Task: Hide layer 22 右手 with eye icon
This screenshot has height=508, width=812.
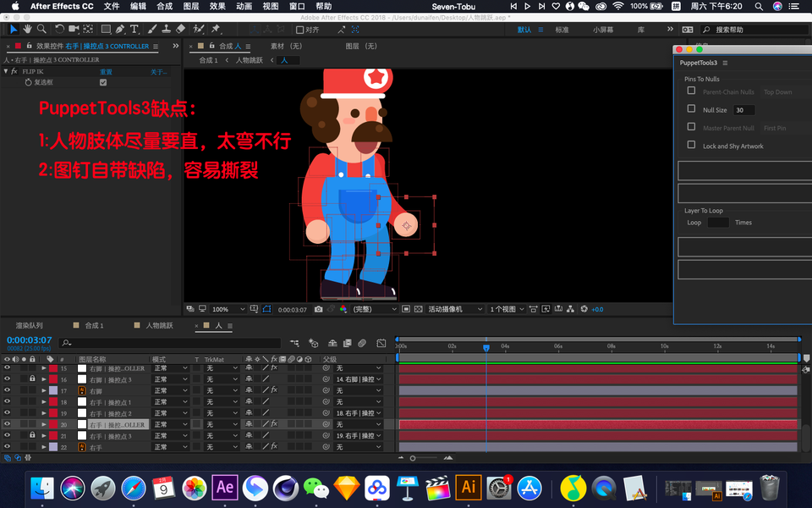Action: coord(8,446)
